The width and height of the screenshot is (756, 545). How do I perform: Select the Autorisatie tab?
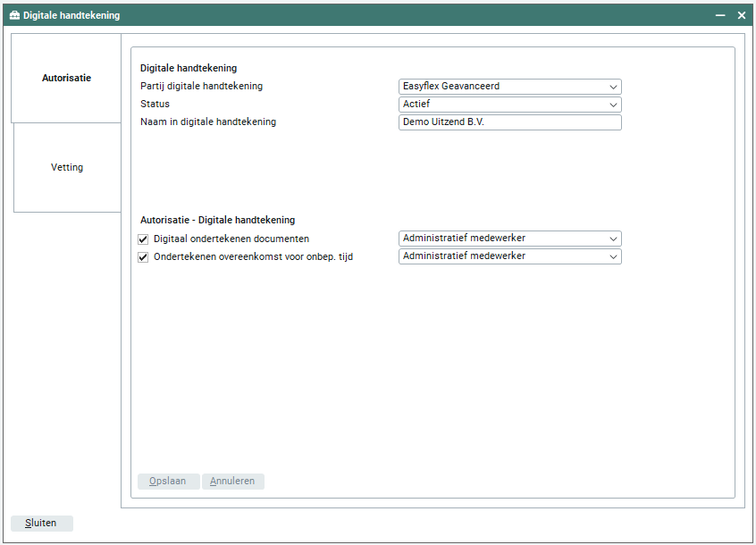click(66, 79)
